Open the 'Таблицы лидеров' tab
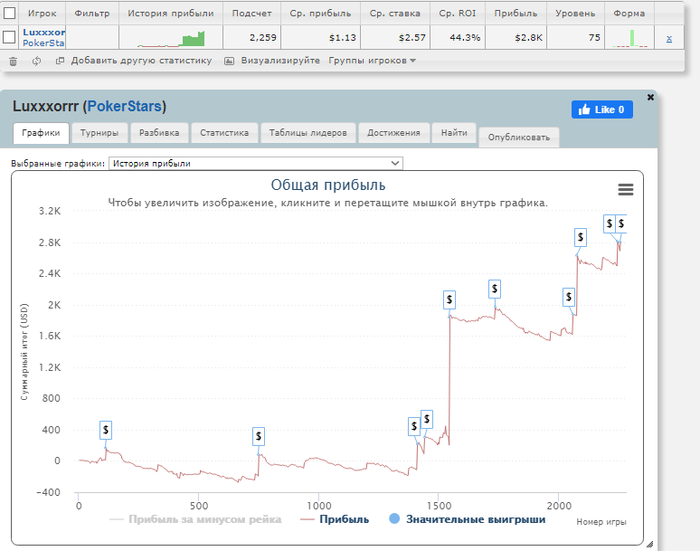The height and width of the screenshot is (551, 700). pos(308,133)
